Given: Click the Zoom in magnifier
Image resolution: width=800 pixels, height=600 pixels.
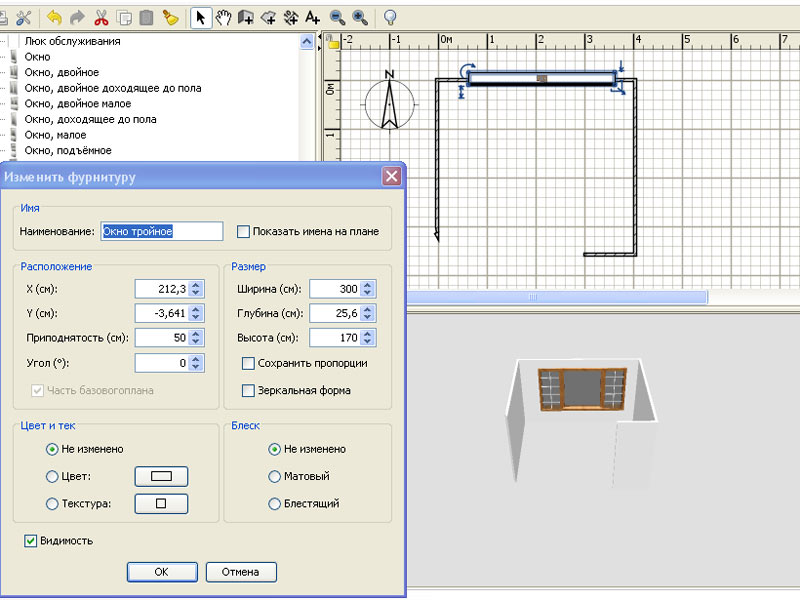Looking at the screenshot, I should click(x=360, y=18).
